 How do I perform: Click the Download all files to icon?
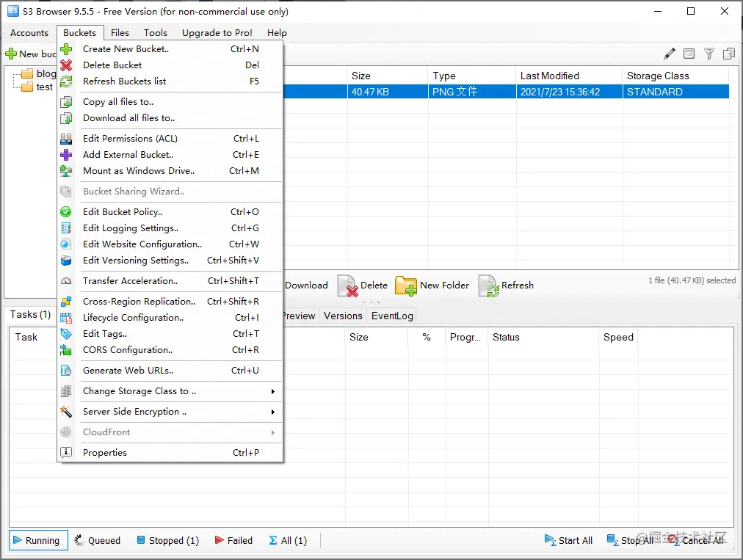pos(66,118)
